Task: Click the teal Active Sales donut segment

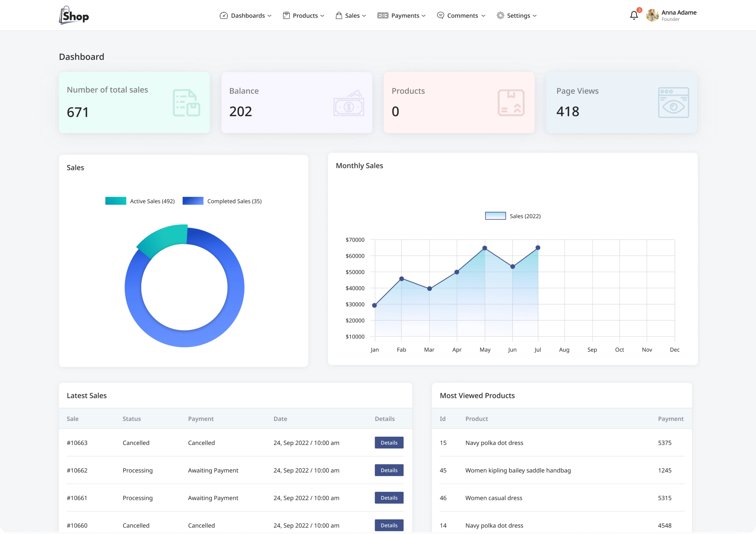Action: 161,240
